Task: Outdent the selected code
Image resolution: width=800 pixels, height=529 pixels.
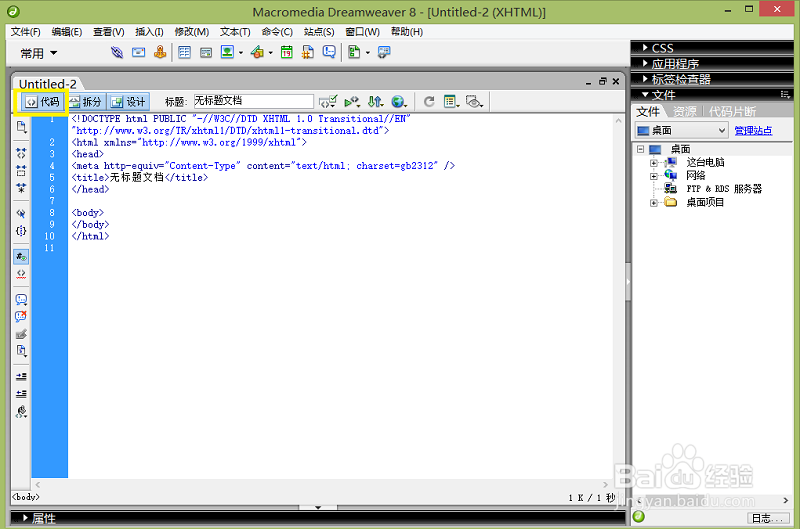Action: [21, 394]
